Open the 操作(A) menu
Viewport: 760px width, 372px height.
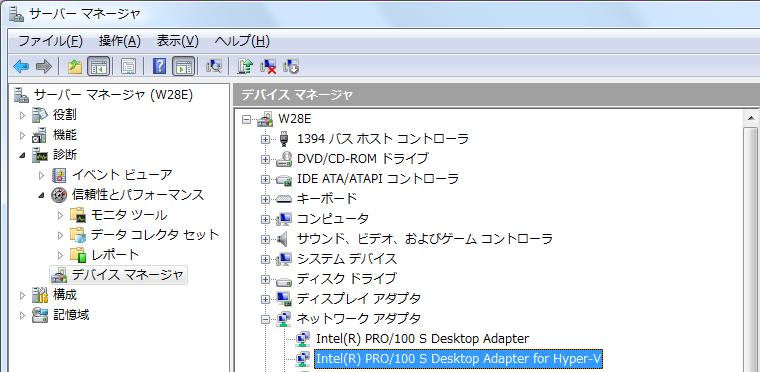click(x=120, y=41)
